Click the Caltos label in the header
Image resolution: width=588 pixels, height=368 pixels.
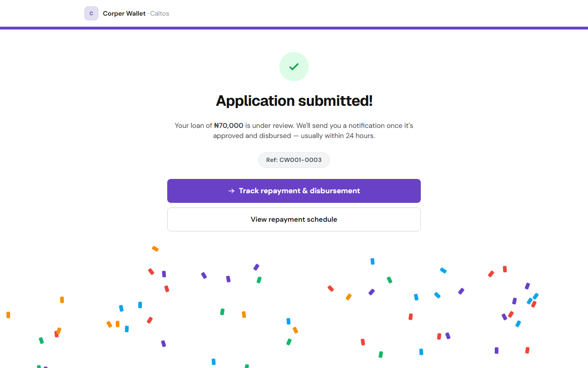coord(160,13)
